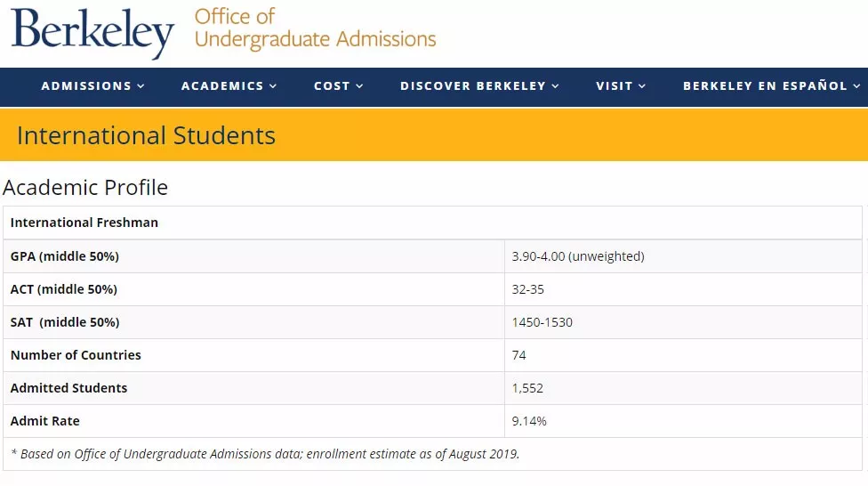
Task: Expand the Admissions dropdown chevron
Action: (x=141, y=86)
